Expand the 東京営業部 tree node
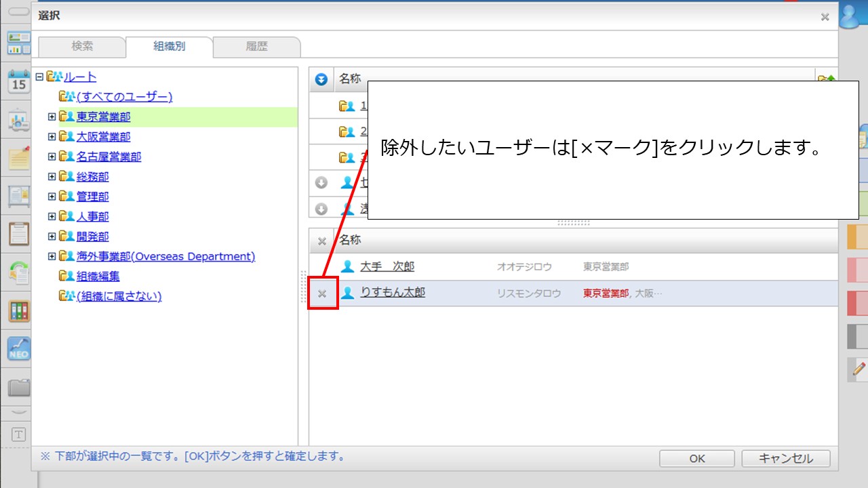This screenshot has width=868, height=488. coord(52,117)
